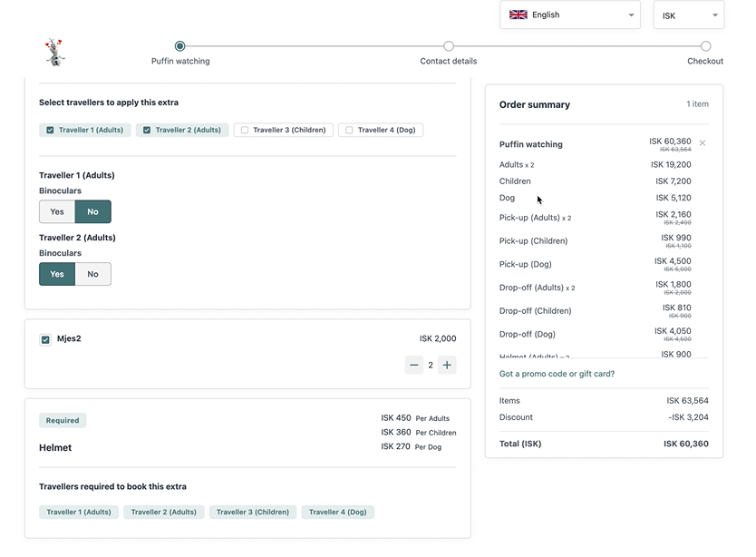Select the Traveller 1 (Adults) chip under Helmet
This screenshot has width=756, height=557.
(78, 512)
